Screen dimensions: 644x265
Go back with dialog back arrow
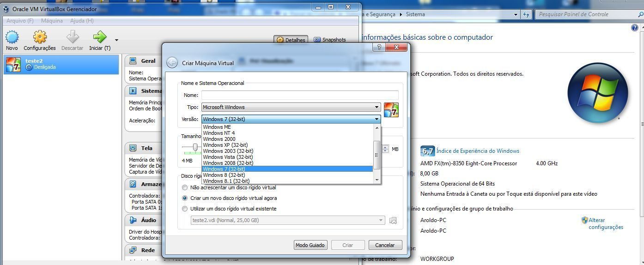point(172,63)
